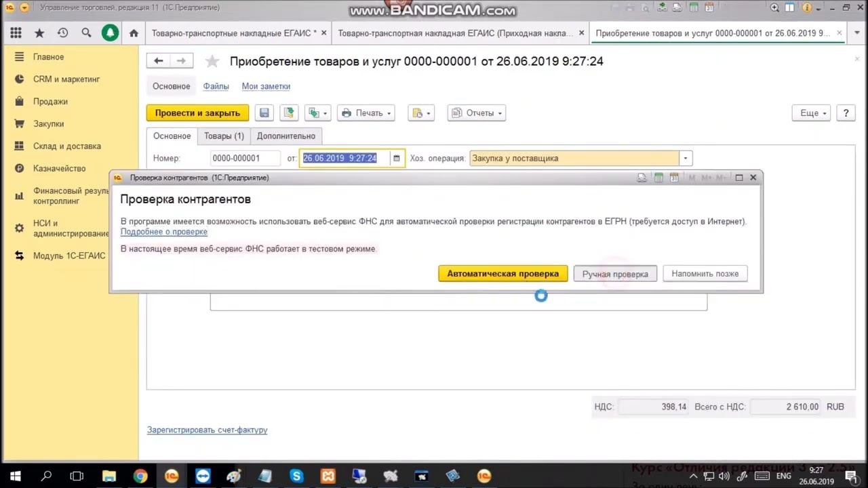
Task: Open Favorites star in top panel
Action: 39,33
